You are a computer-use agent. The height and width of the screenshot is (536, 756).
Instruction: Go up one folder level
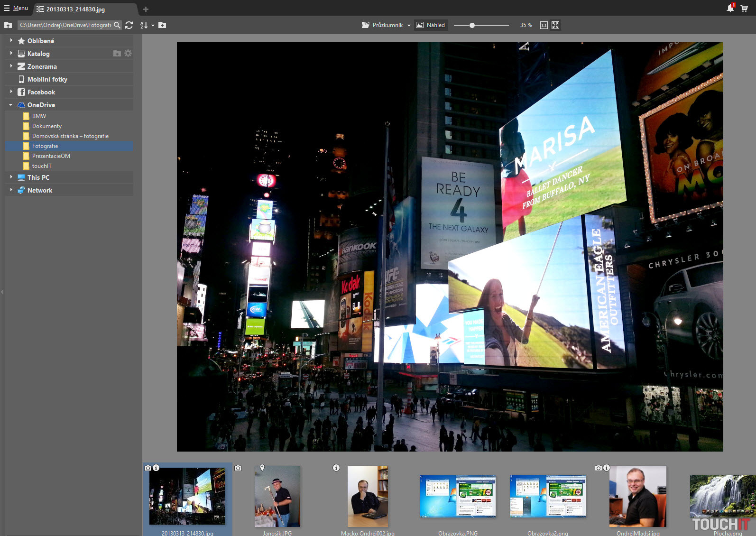[8, 25]
